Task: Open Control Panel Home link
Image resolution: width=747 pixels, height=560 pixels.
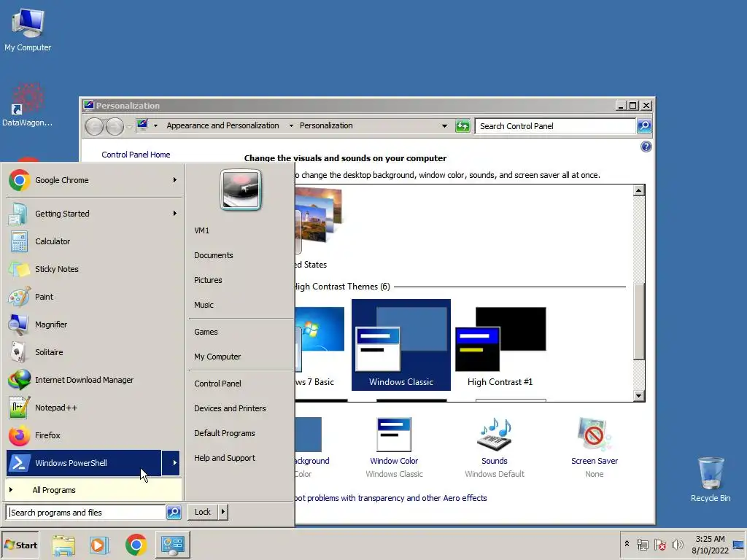Action: (136, 155)
